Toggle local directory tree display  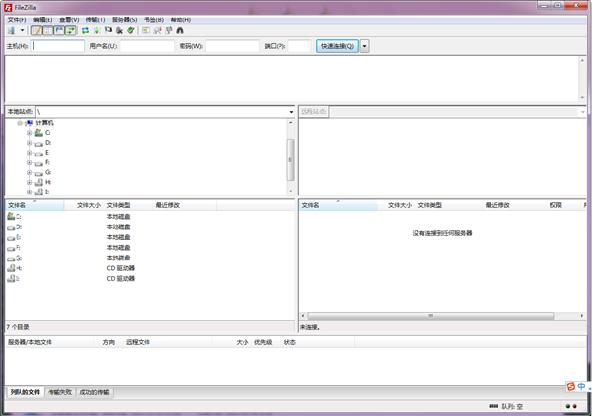pyautogui.click(x=48, y=31)
